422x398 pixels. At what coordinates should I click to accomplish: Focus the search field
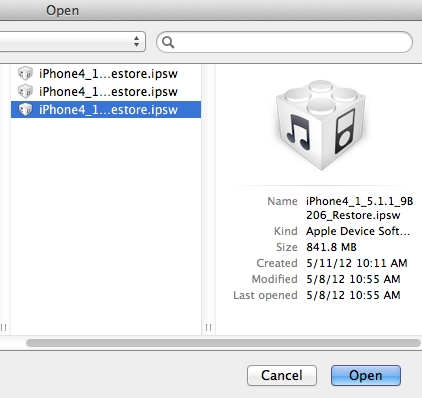click(x=284, y=42)
